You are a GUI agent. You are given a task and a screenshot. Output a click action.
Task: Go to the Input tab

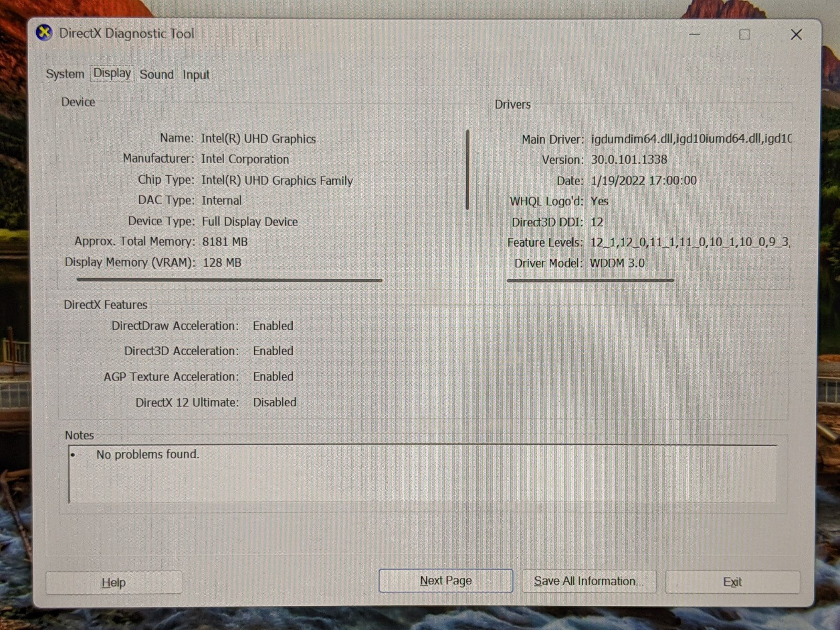pos(196,75)
